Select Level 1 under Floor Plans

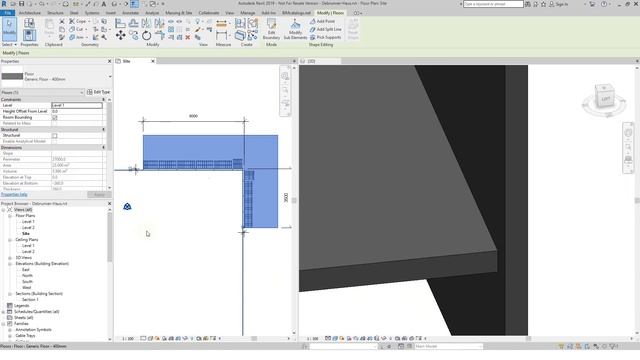click(x=28, y=222)
